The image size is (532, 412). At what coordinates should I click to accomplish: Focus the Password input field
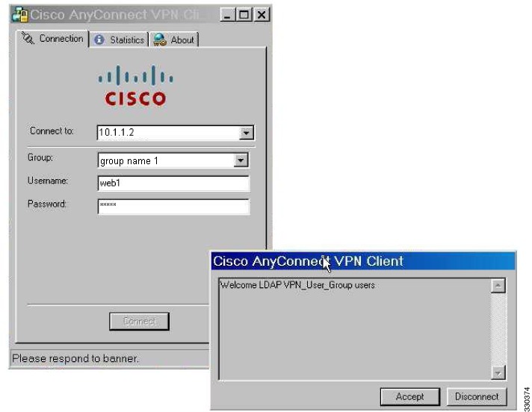point(173,207)
